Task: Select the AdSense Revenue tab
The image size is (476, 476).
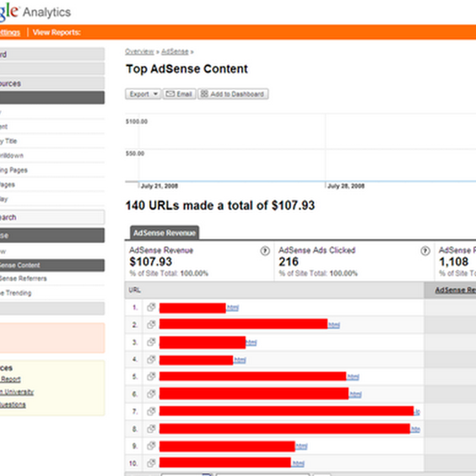Action: point(165,233)
